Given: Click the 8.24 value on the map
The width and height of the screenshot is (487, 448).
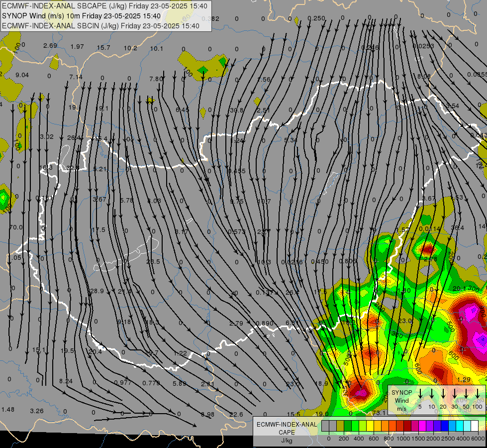Looking at the screenshot, I should (x=66, y=381).
